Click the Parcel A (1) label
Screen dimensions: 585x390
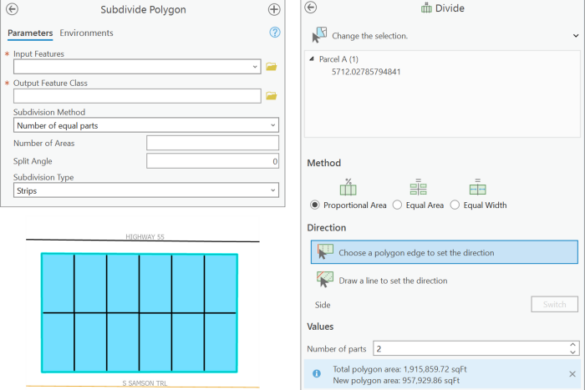[x=338, y=59]
